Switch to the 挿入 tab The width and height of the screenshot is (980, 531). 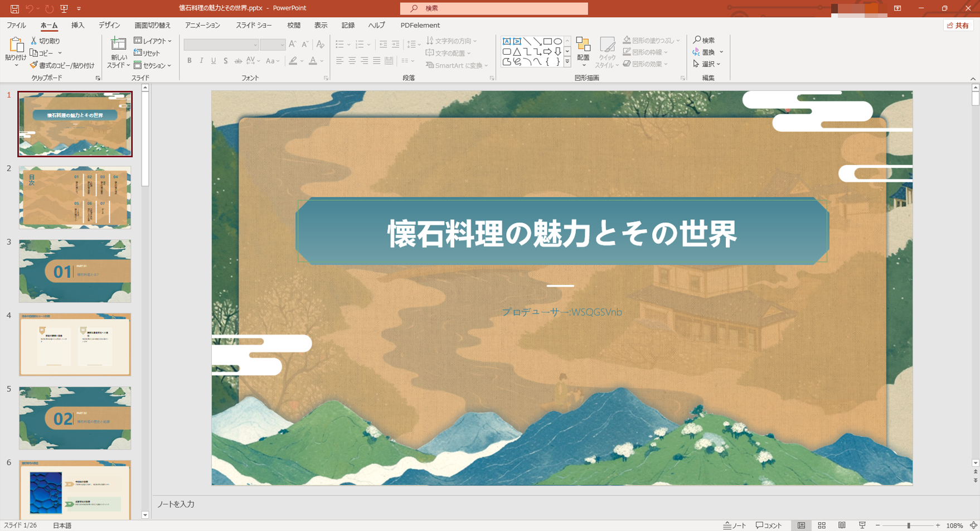78,26
